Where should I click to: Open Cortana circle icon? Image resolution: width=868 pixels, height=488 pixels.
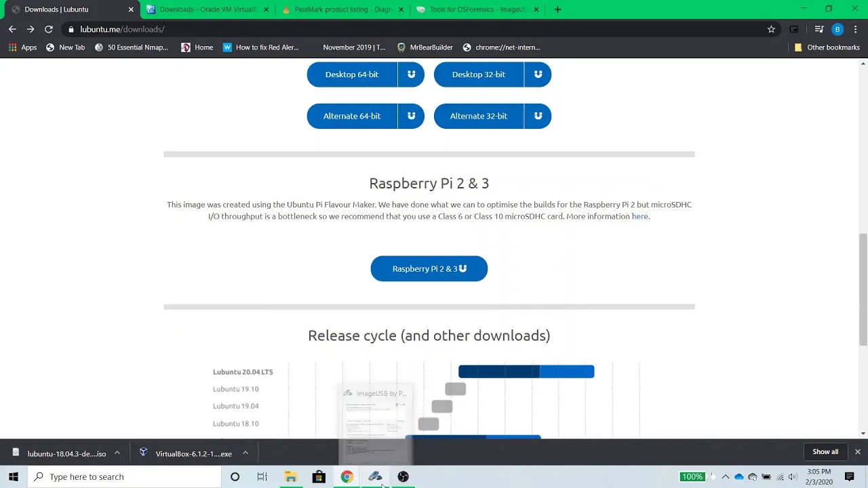[x=235, y=476]
